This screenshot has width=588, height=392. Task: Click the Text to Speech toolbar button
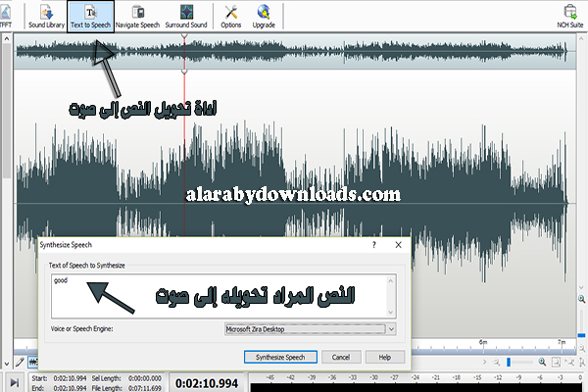(x=91, y=16)
